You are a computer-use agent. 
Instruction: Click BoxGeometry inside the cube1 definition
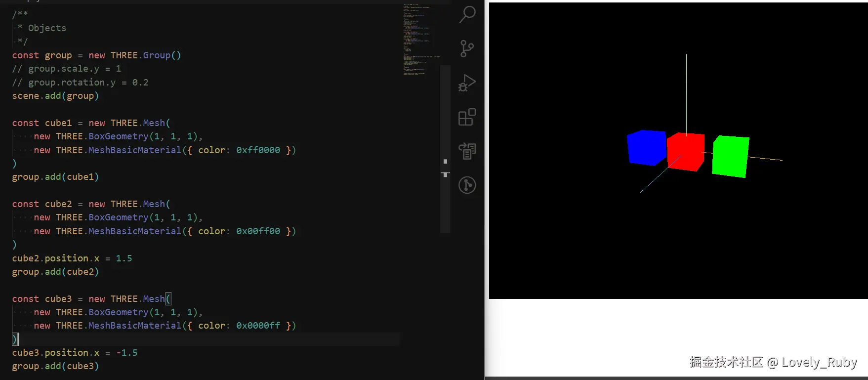(x=119, y=136)
